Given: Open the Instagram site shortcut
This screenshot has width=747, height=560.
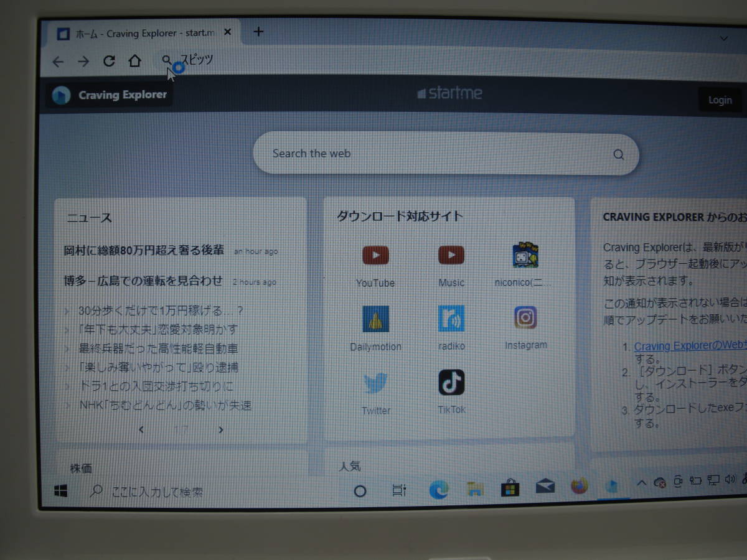Looking at the screenshot, I should (x=525, y=328).
